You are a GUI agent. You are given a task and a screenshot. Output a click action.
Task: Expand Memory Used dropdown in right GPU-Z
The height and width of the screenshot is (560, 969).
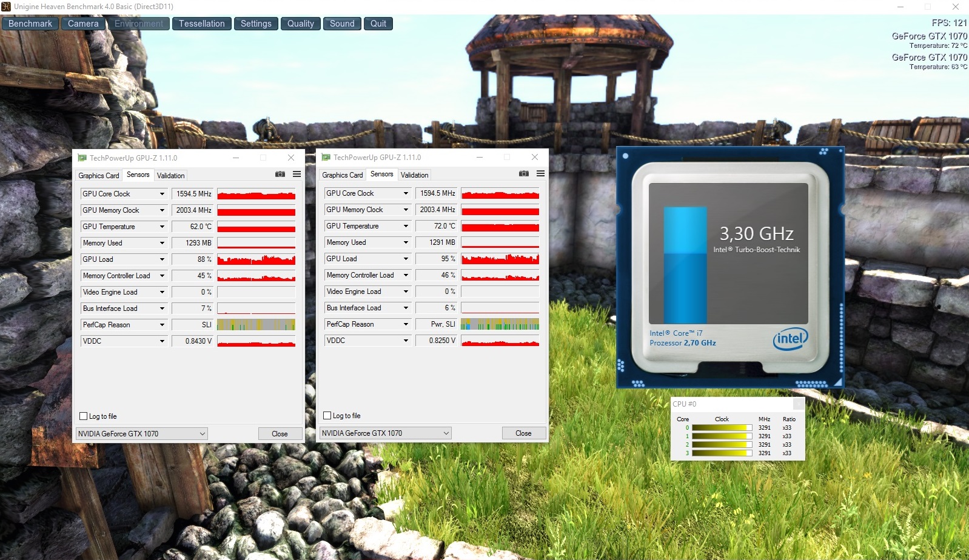tap(406, 242)
